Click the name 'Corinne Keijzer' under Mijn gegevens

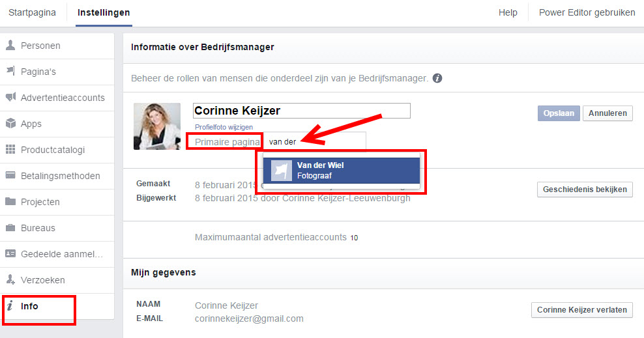pyautogui.click(x=226, y=305)
